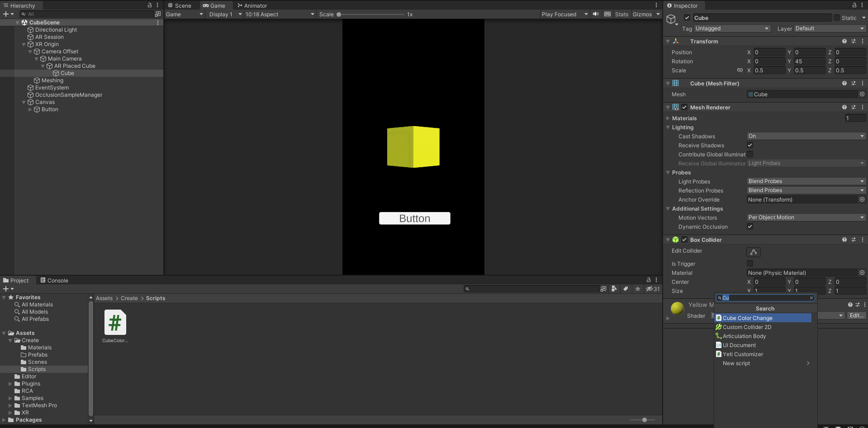Switch to the Scene tab
The height and width of the screenshot is (428, 868).
(180, 5)
